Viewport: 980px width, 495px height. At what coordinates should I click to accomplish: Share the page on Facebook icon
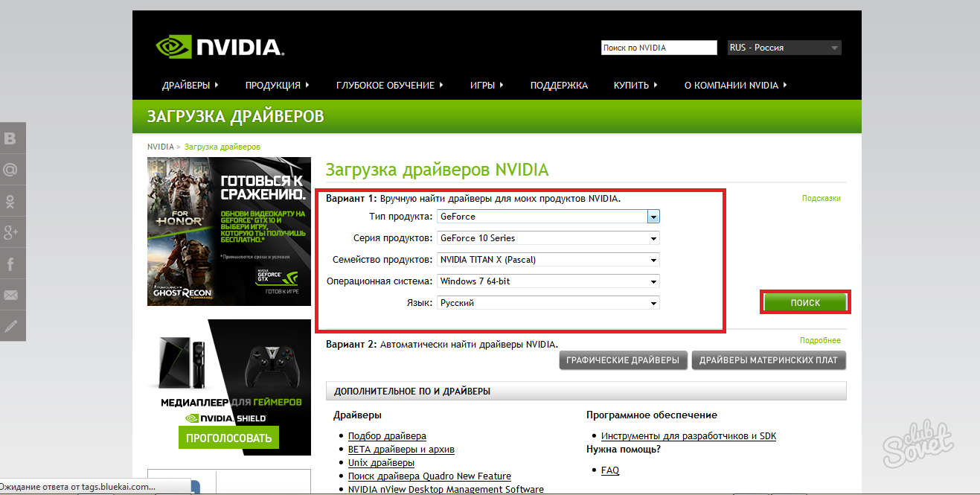(11, 264)
